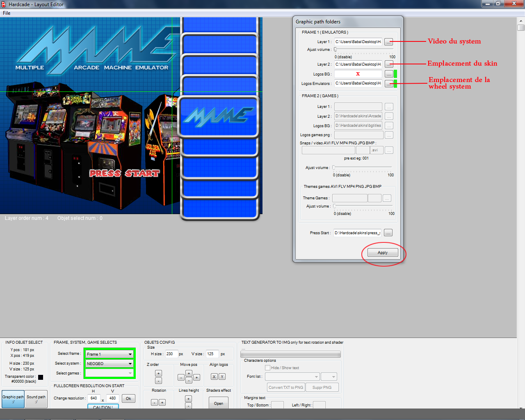Click Rotation minus button
The width and height of the screenshot is (525, 420).
[154, 402]
